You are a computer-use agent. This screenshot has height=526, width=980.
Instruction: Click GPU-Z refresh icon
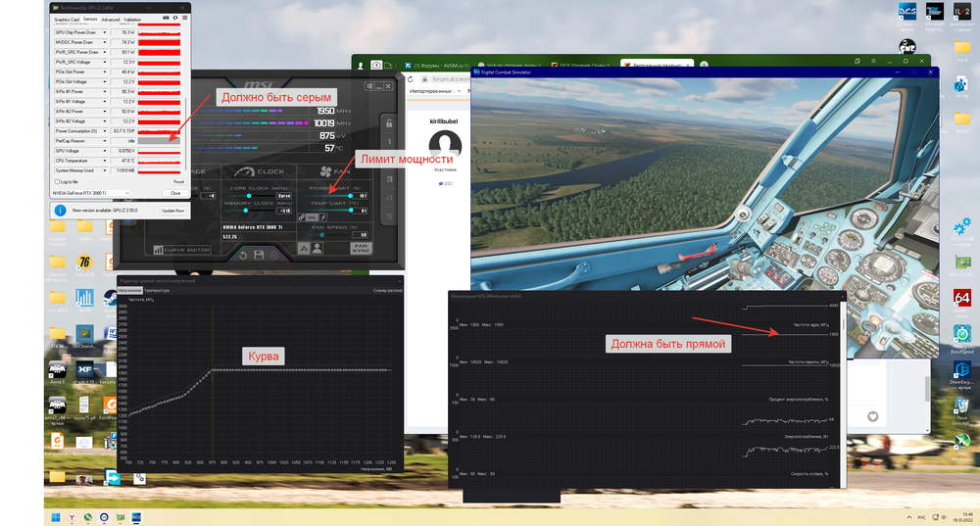point(175,18)
